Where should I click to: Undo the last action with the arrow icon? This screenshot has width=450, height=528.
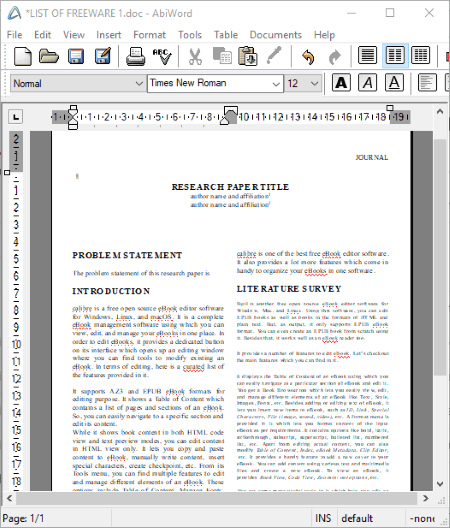308,57
